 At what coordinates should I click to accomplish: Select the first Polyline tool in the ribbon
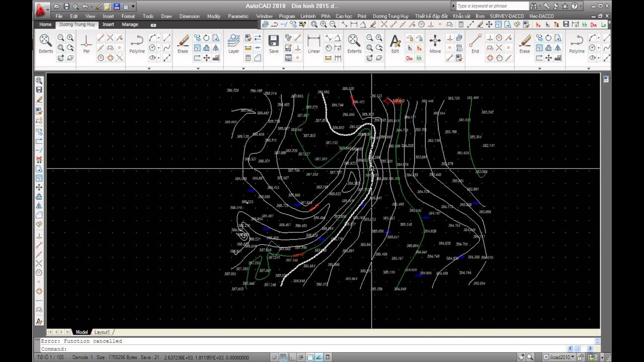137,44
